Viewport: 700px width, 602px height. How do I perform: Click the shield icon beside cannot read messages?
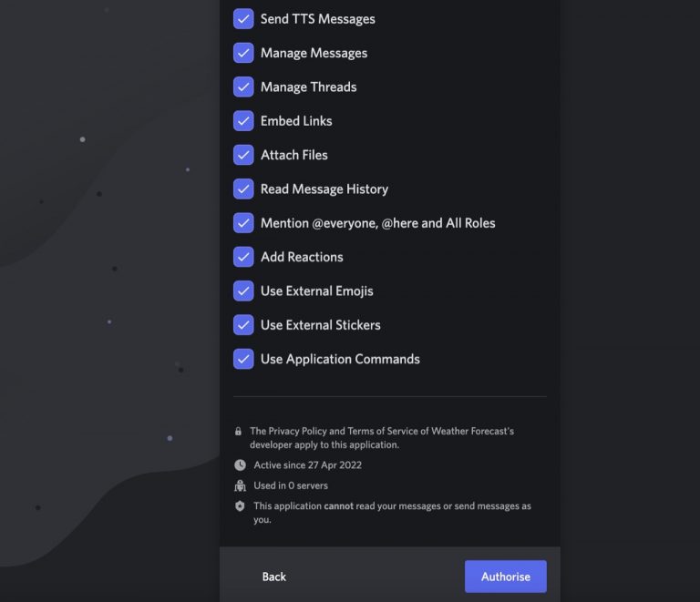tap(240, 505)
